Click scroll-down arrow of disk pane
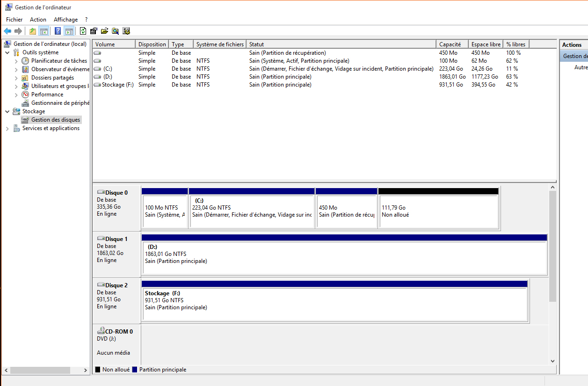588x386 pixels. tap(552, 361)
